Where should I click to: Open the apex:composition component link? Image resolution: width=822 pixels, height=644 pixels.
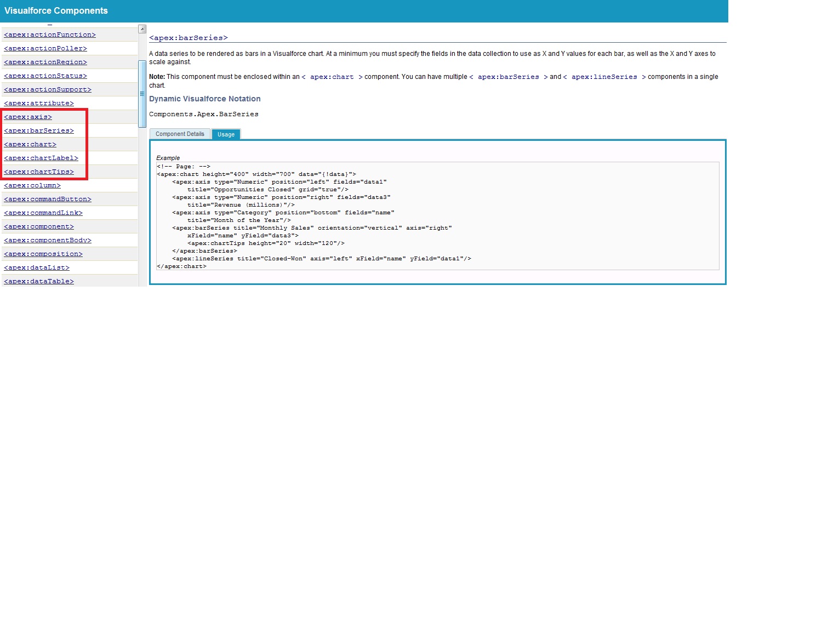pyautogui.click(x=43, y=254)
